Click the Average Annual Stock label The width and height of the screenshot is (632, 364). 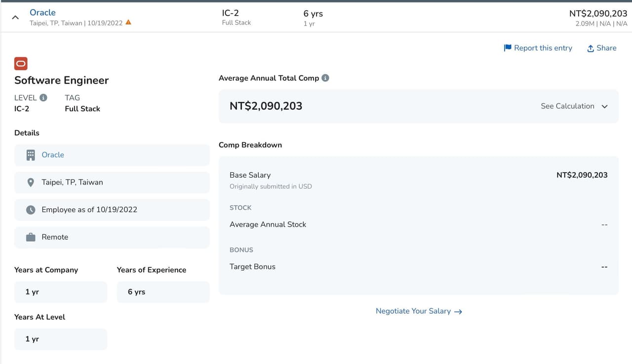click(x=268, y=224)
